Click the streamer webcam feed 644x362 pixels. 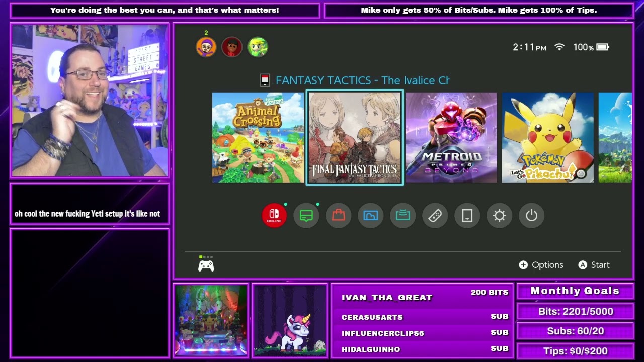(90, 101)
